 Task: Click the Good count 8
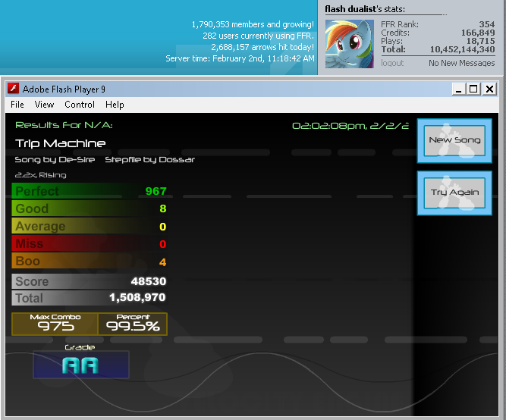tap(163, 208)
